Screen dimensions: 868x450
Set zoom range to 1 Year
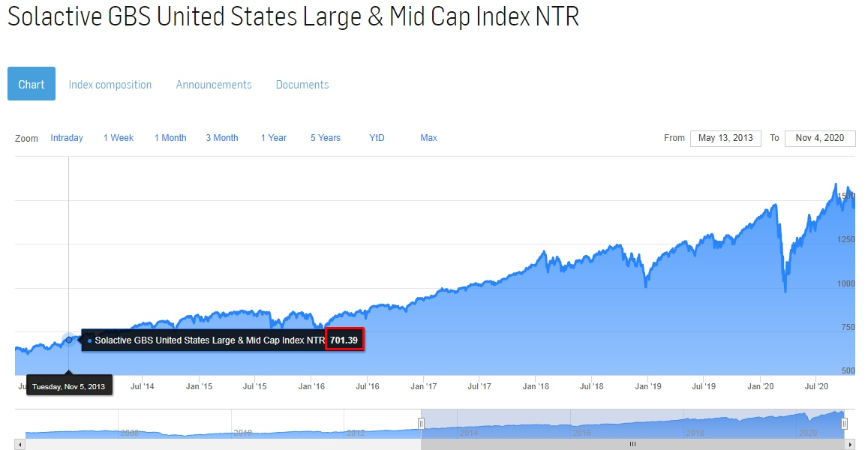pos(274,138)
